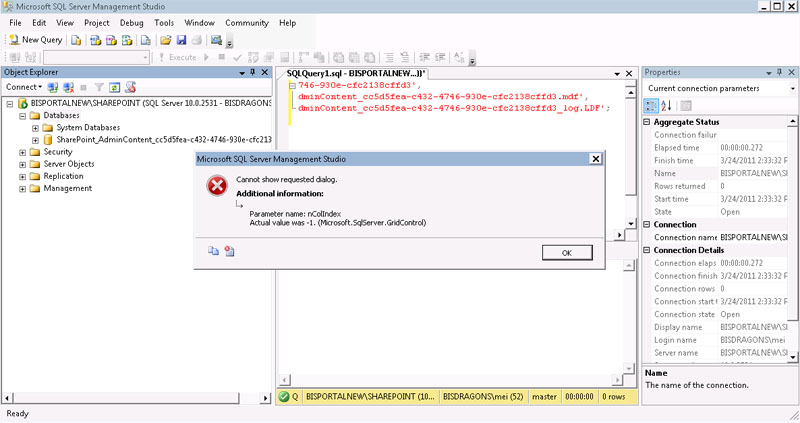Click the Refresh icon in Object Explorer
Viewport: 800px width, 423px height.
coord(115,87)
